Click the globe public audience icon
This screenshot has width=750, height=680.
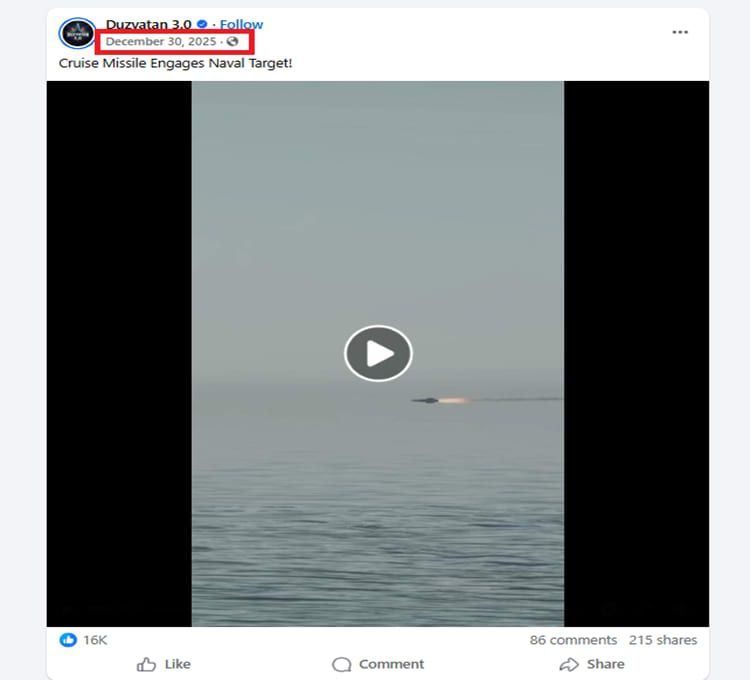point(232,42)
